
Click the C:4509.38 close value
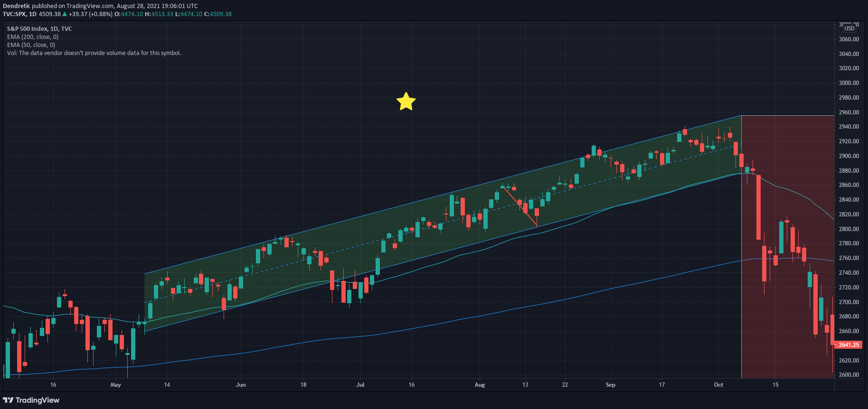click(218, 14)
